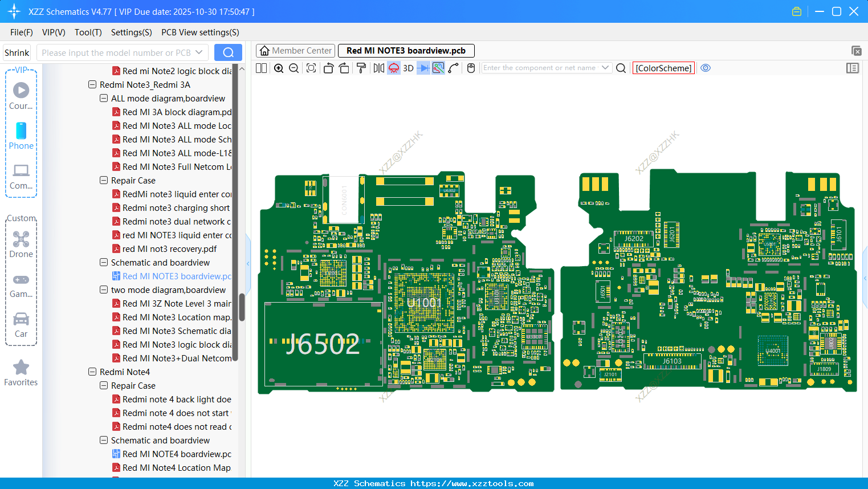Open Favorites
Viewport: 868px width, 489px height.
coord(21,373)
